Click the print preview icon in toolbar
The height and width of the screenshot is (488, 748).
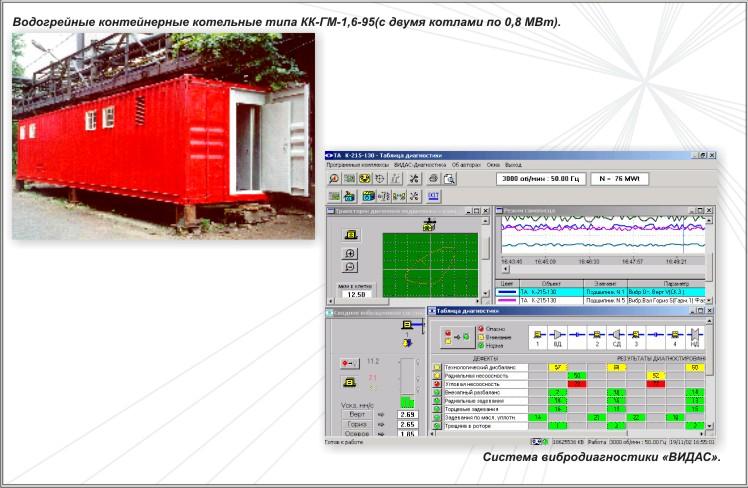click(449, 179)
